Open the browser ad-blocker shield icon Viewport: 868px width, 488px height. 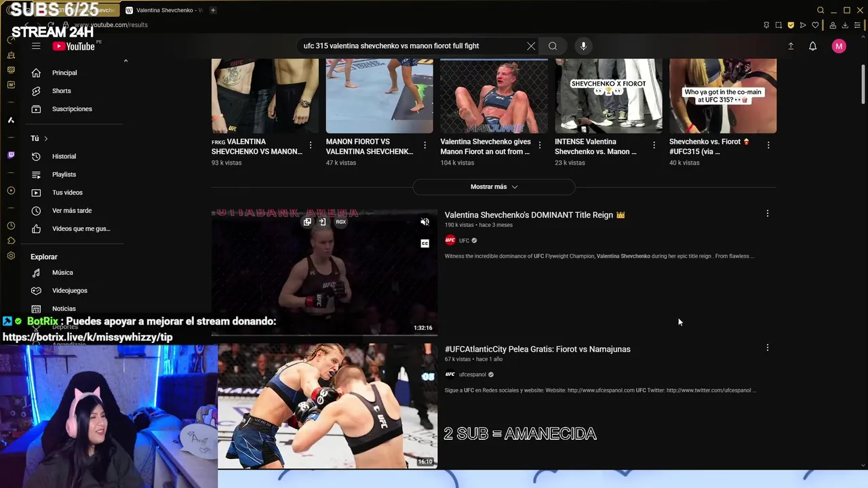click(791, 25)
